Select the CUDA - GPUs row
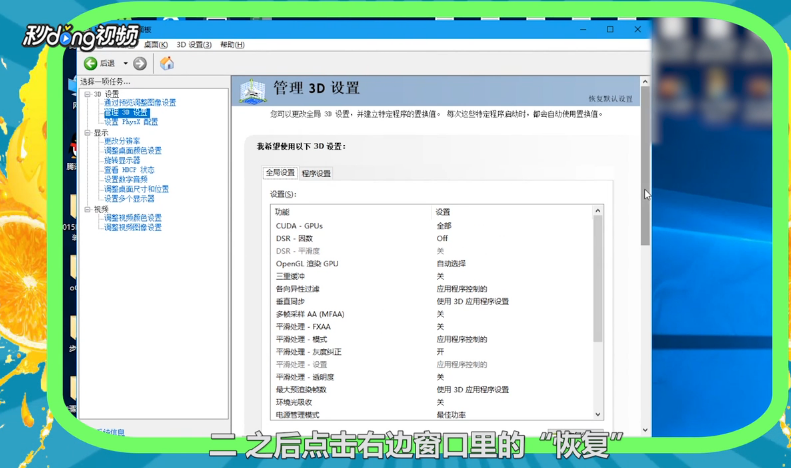791x468 pixels. coord(433,226)
